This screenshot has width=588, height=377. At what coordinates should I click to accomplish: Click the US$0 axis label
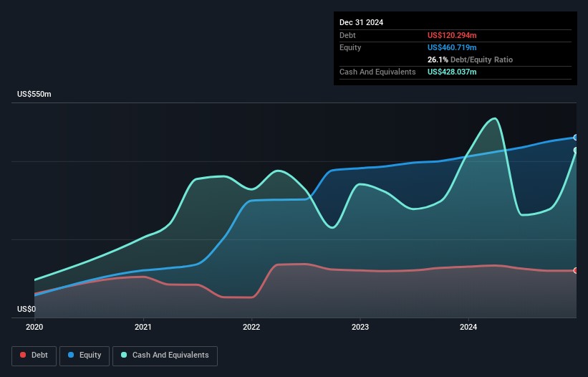tap(26, 309)
